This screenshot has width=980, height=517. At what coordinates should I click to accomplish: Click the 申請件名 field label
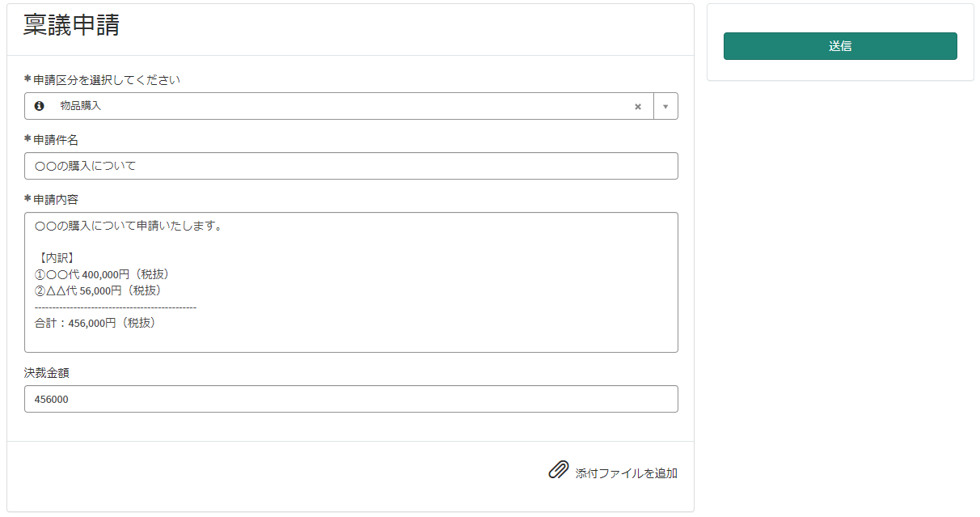click(x=56, y=140)
